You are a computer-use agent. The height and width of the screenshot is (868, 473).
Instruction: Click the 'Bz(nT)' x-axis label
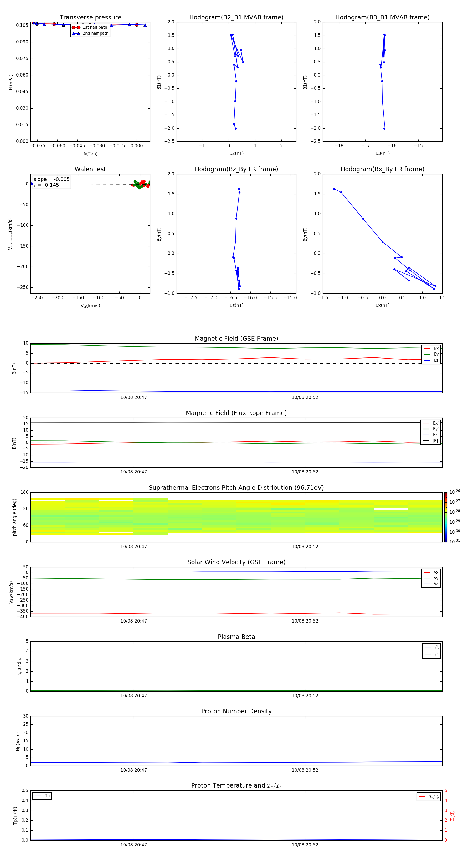(236, 305)
